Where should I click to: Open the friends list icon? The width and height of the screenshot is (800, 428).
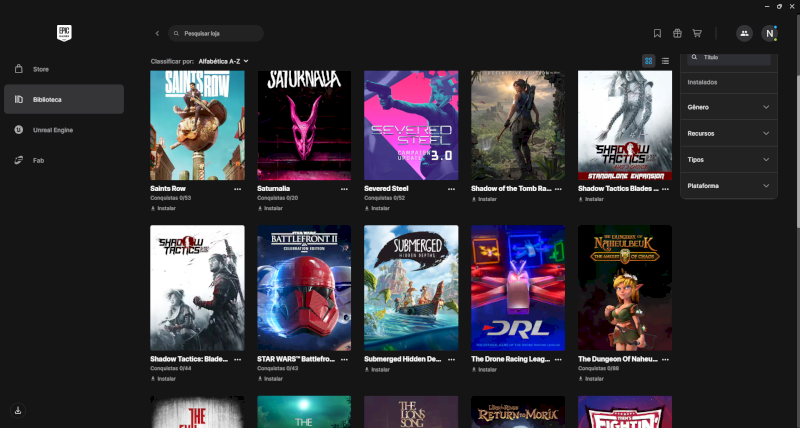click(x=744, y=33)
